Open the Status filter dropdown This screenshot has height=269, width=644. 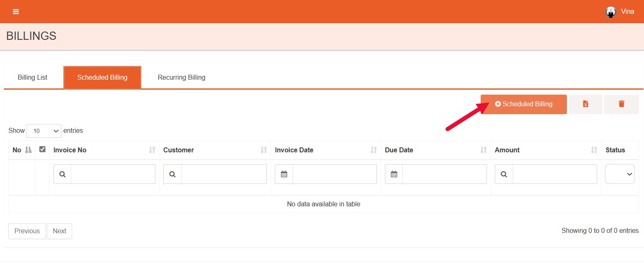point(620,174)
